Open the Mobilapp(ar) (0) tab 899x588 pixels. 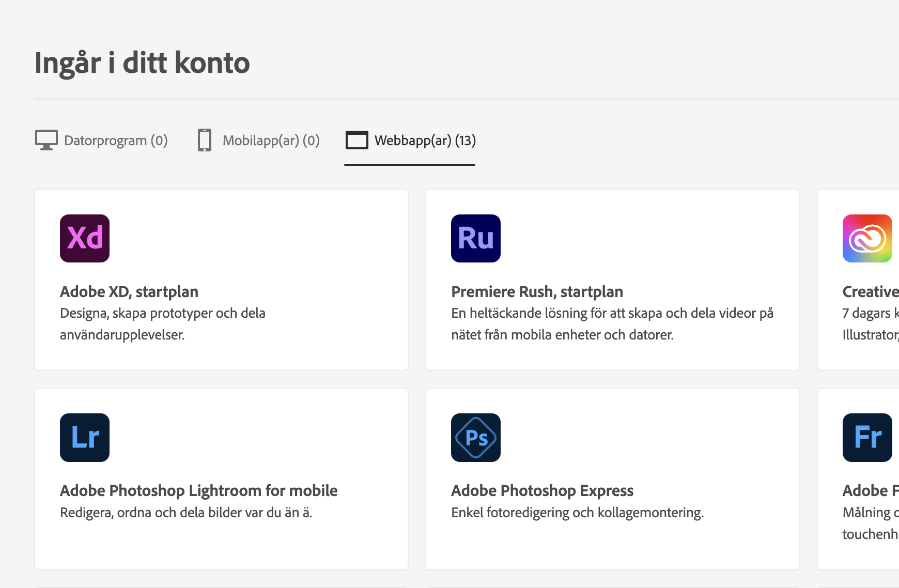tap(271, 140)
